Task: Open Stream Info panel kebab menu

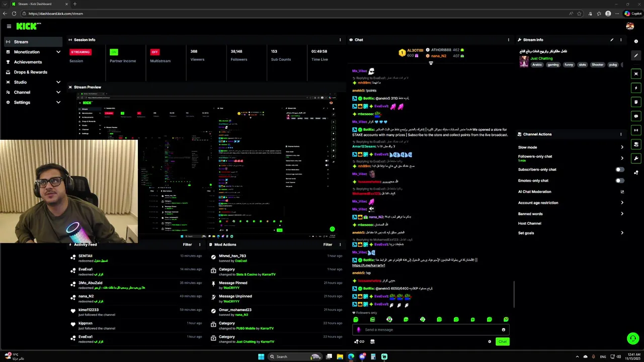Action: pos(621,40)
